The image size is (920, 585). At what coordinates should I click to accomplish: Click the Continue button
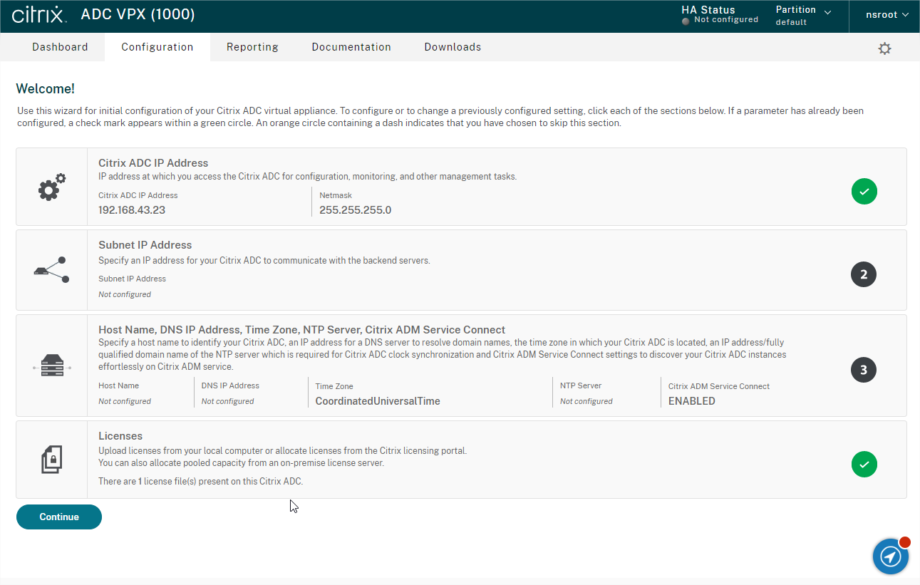pos(58,517)
